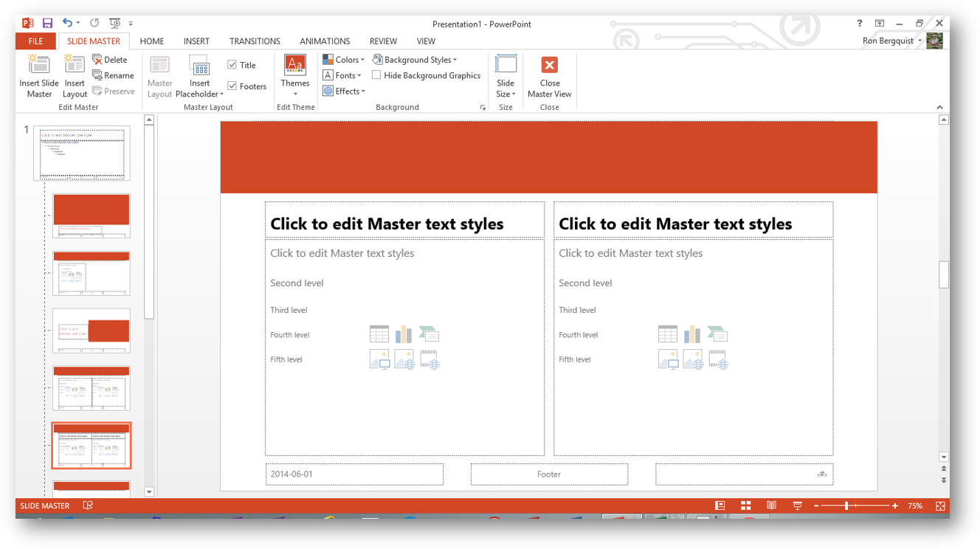
Task: Jump to next slide double arrow
Action: [x=943, y=480]
